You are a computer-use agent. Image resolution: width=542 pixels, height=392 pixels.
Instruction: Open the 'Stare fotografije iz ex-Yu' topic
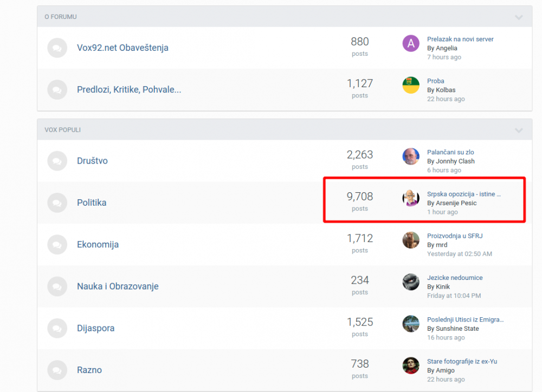pyautogui.click(x=462, y=361)
